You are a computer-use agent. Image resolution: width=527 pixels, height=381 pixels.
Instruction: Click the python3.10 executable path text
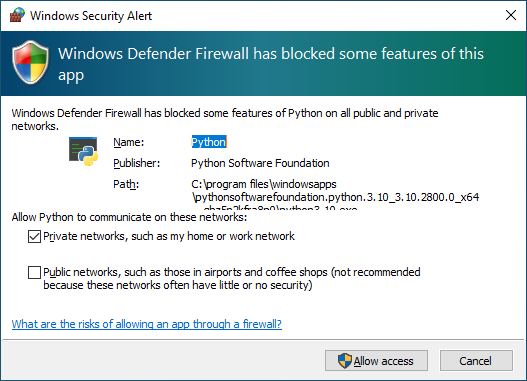tap(335, 197)
